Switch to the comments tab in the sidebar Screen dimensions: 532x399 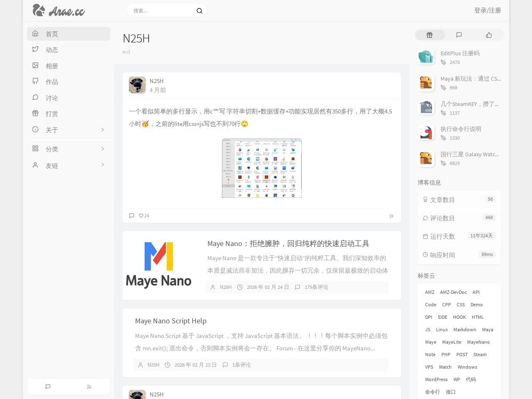pyautogui.click(x=459, y=35)
